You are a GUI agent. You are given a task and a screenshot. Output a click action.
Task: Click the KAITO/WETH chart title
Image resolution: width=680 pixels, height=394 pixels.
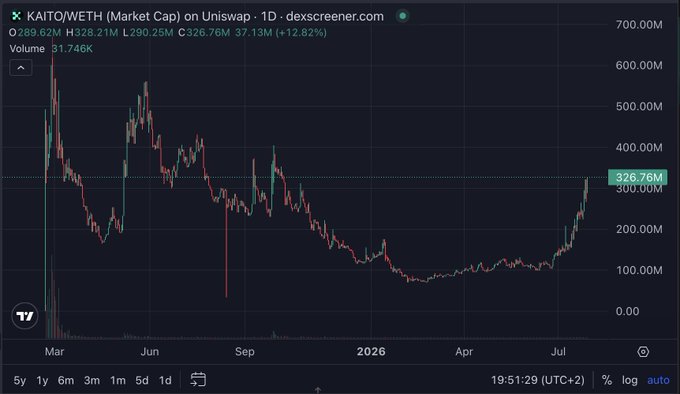click(205, 16)
